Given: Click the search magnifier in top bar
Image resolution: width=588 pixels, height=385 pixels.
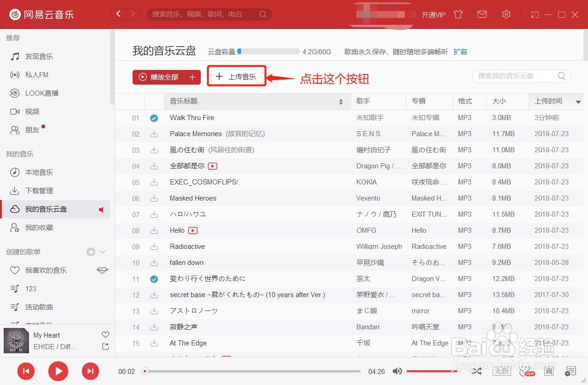Looking at the screenshot, I should tap(263, 14).
